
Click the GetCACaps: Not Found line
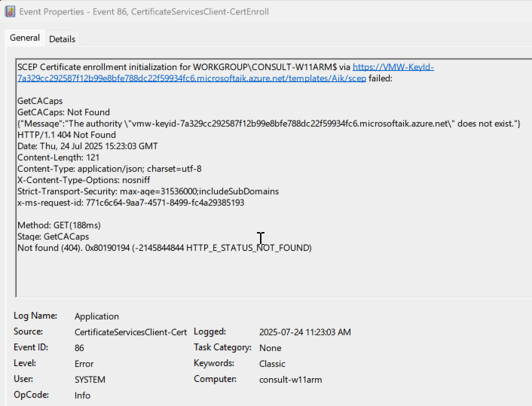click(64, 112)
